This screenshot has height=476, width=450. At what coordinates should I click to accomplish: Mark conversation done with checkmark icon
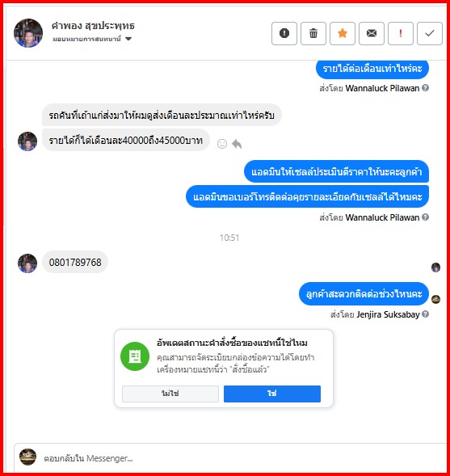(430, 33)
